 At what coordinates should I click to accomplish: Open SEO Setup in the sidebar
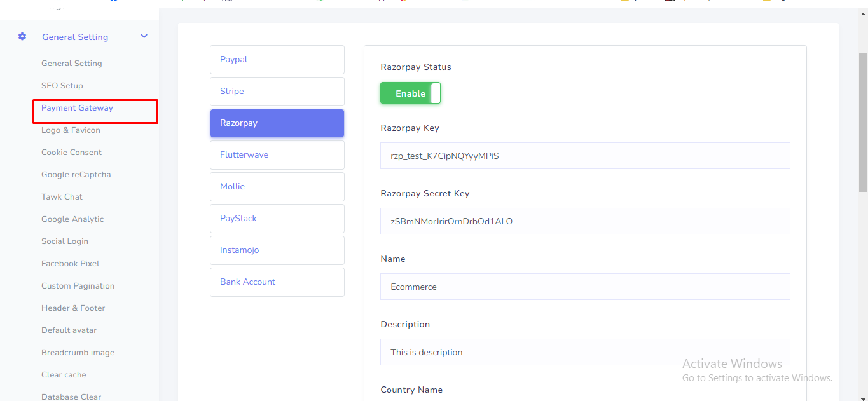(x=62, y=86)
